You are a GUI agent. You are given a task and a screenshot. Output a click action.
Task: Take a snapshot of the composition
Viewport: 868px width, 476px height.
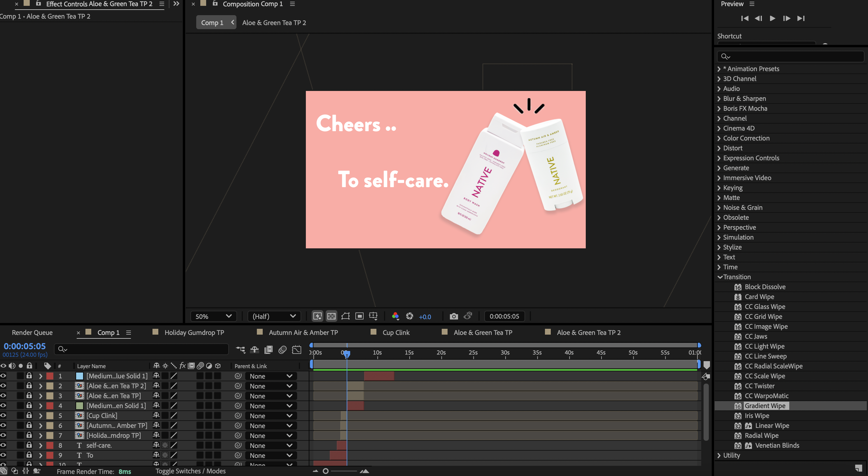[454, 316]
